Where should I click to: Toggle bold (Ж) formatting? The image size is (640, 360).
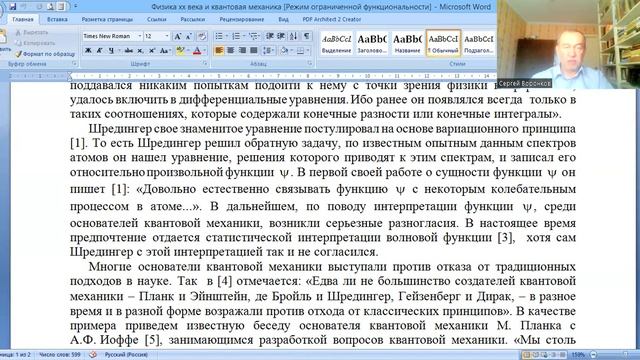(88, 51)
